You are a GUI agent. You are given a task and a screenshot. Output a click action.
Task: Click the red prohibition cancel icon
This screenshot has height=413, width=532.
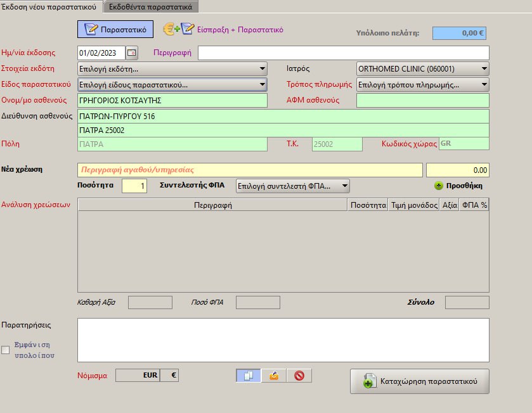point(299,376)
